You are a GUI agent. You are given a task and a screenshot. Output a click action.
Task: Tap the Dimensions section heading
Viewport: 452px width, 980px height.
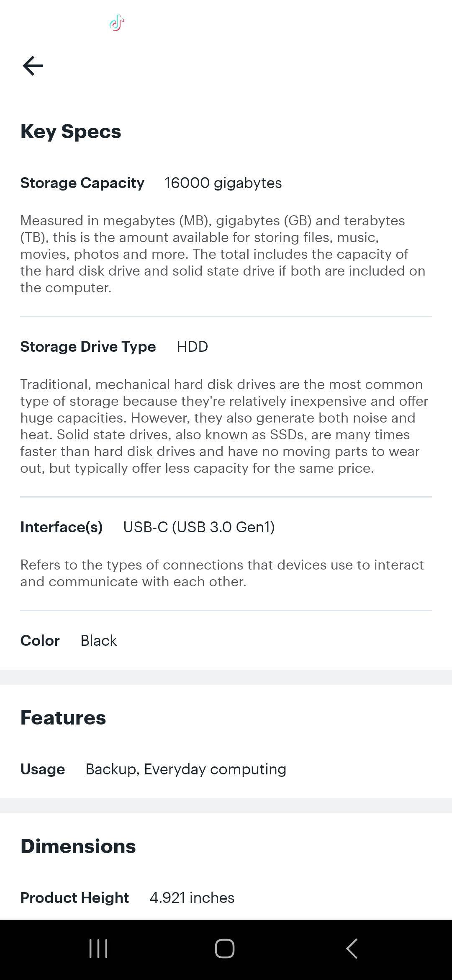pos(78,846)
